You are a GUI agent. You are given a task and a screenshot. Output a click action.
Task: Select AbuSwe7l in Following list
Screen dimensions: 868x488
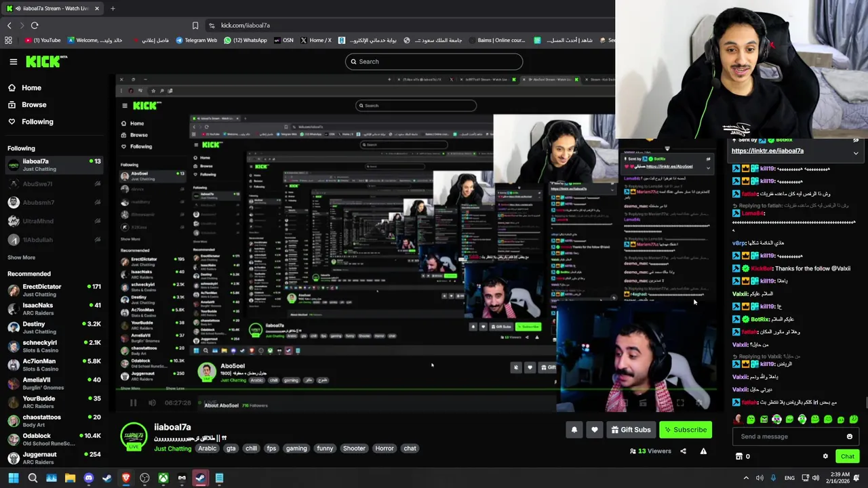[x=53, y=184]
